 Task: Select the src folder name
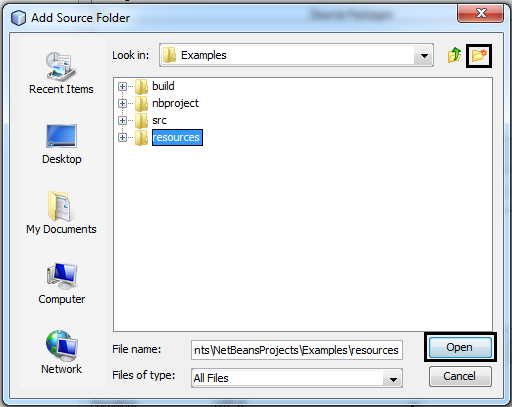pyautogui.click(x=159, y=120)
